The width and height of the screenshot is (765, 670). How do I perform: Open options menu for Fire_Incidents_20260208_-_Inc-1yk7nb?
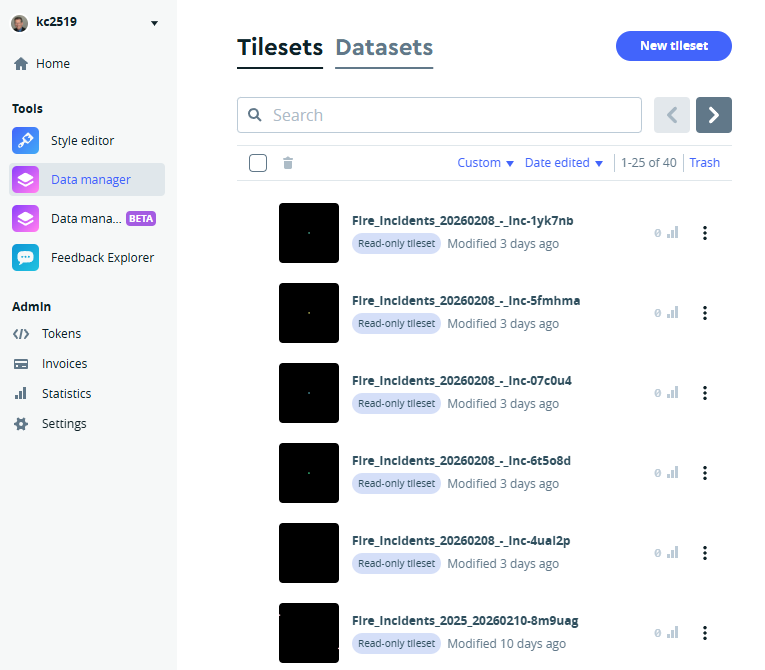tap(705, 233)
